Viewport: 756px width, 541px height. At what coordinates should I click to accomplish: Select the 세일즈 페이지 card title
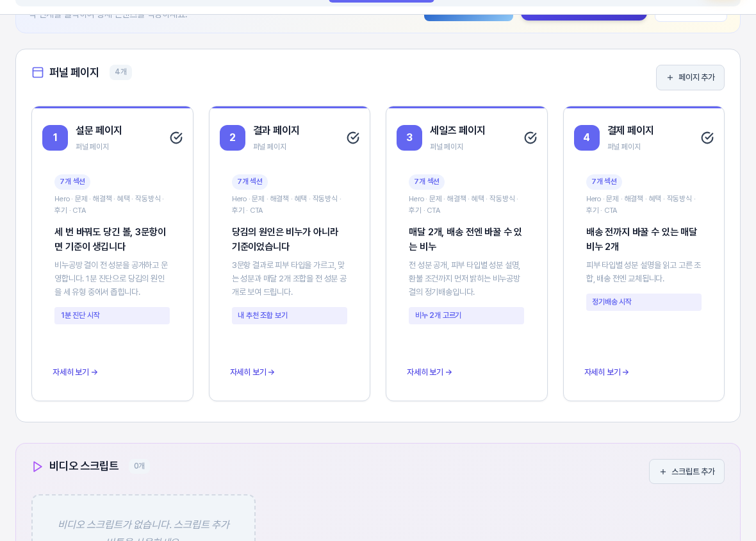[x=457, y=131]
